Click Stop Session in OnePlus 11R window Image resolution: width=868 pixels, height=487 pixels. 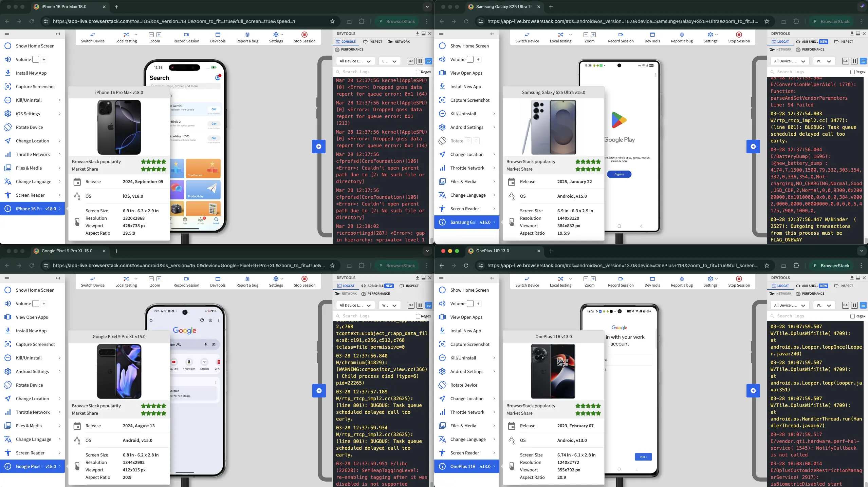pyautogui.click(x=739, y=281)
